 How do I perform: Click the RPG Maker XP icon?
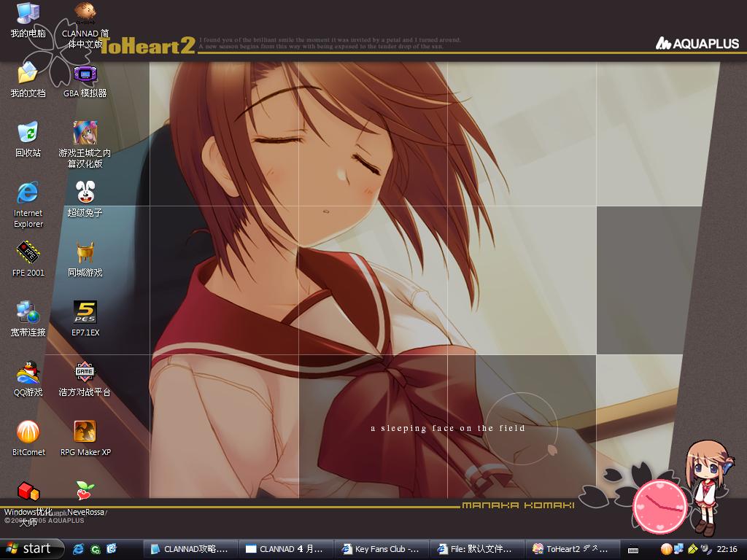pyautogui.click(x=85, y=439)
